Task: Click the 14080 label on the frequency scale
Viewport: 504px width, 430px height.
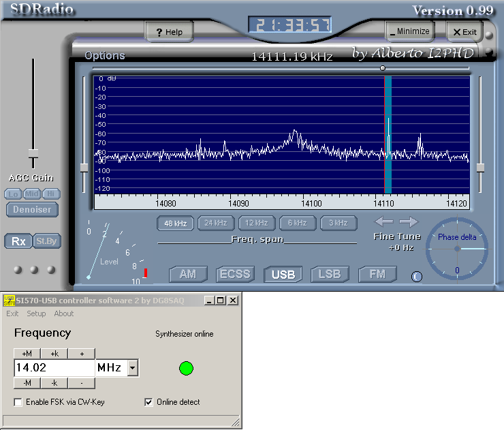Action: (x=166, y=203)
